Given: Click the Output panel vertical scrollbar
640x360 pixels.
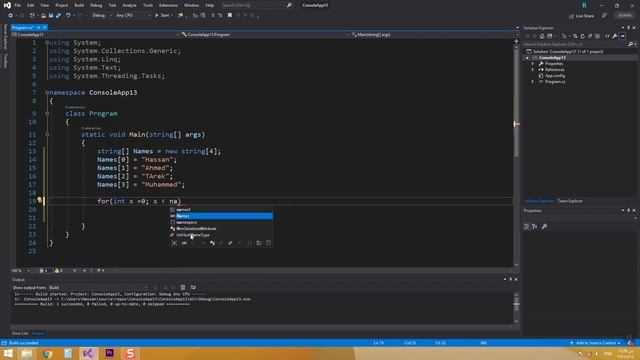Looking at the screenshot, I should (x=516, y=307).
